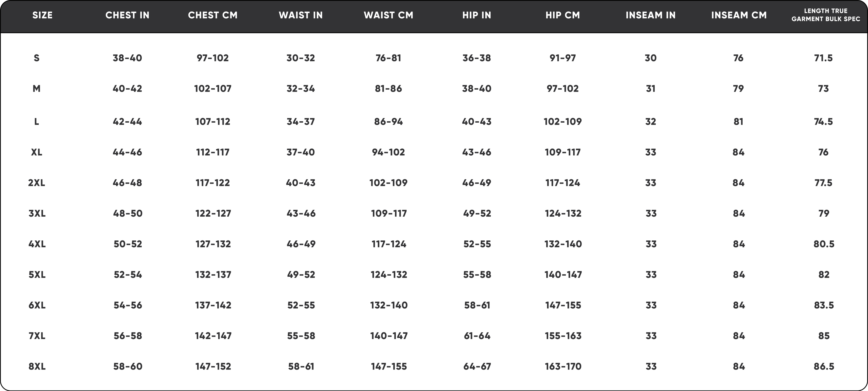Select the XL size row label
Viewport: 868px width, 391px height.
36,152
